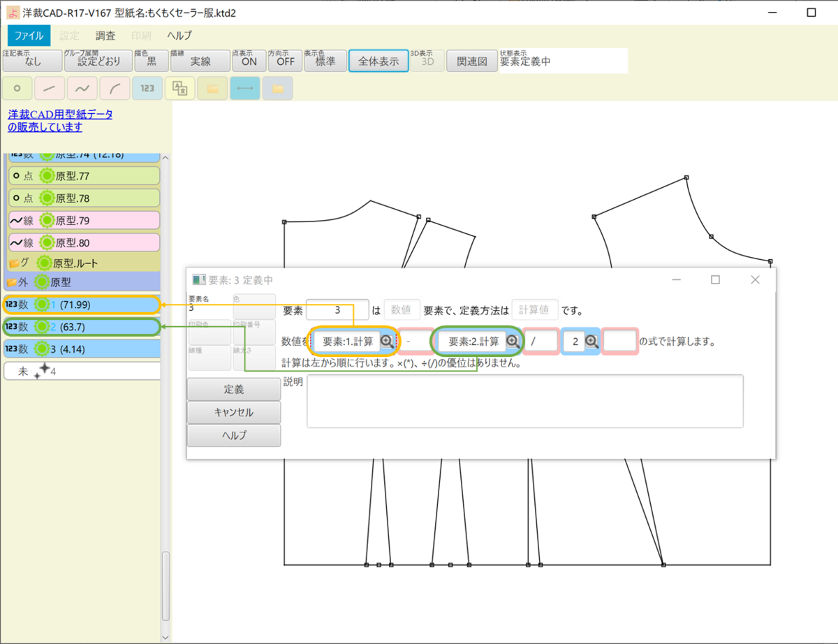This screenshot has height=644, width=838.
Task: Click the 定義 button in dialog
Action: point(234,389)
